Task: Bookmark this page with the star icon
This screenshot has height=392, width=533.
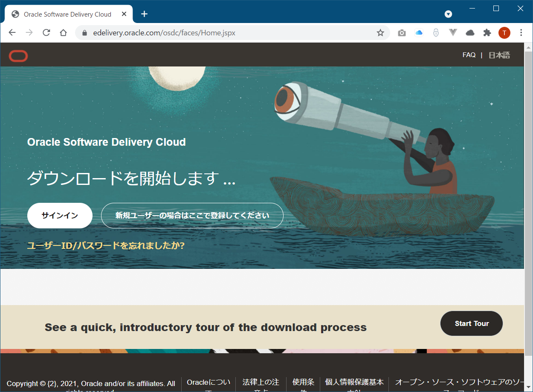Action: coord(380,33)
